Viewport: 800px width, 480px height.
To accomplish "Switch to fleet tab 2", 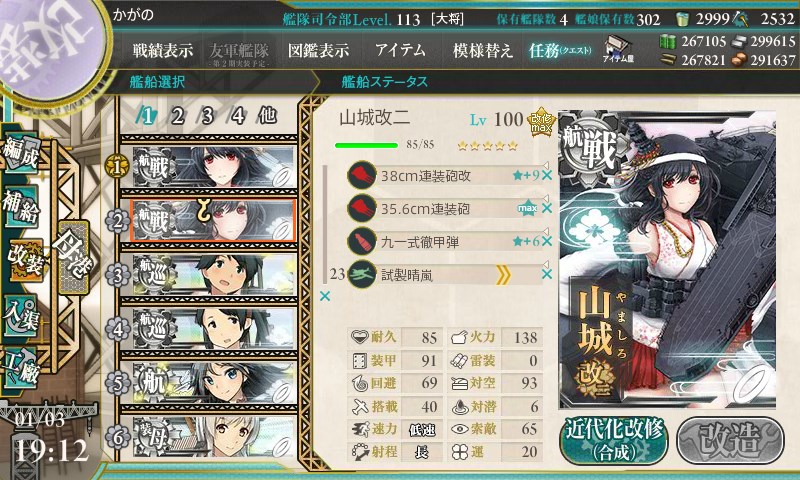I will pos(177,116).
